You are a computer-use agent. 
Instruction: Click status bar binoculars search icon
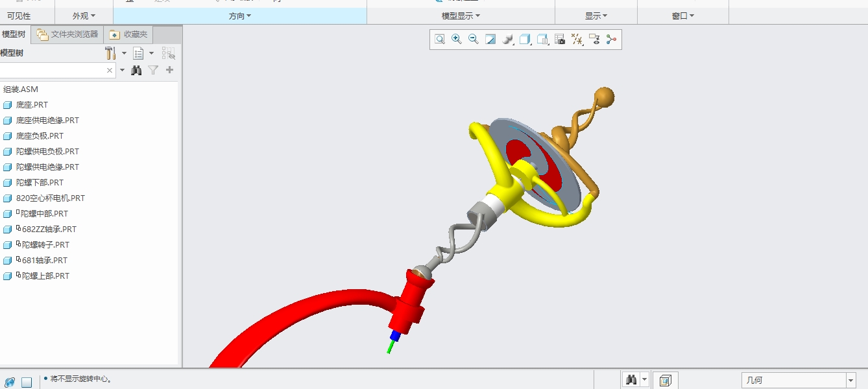[x=631, y=380]
